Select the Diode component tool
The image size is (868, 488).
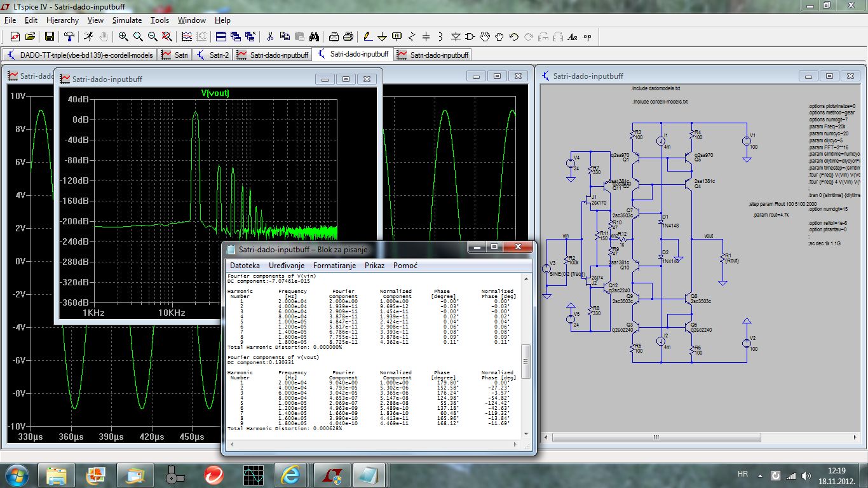(456, 36)
